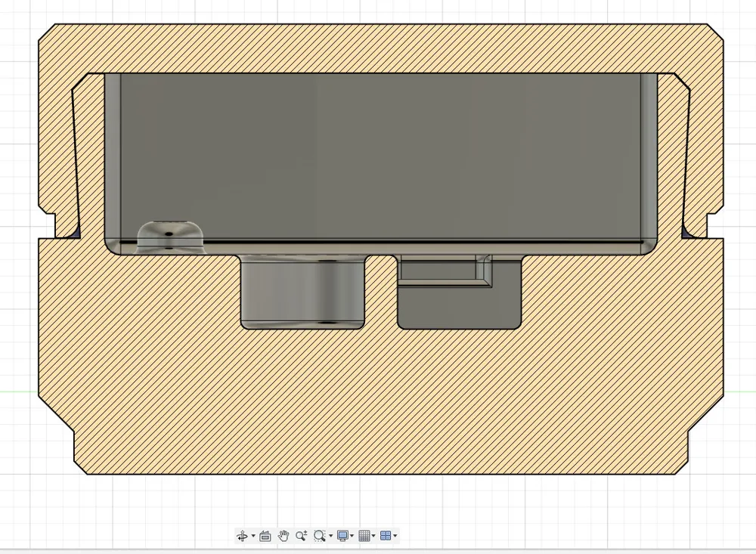Image resolution: width=756 pixels, height=554 pixels.
Task: Click the Fit zoom icon
Action: (x=321, y=536)
